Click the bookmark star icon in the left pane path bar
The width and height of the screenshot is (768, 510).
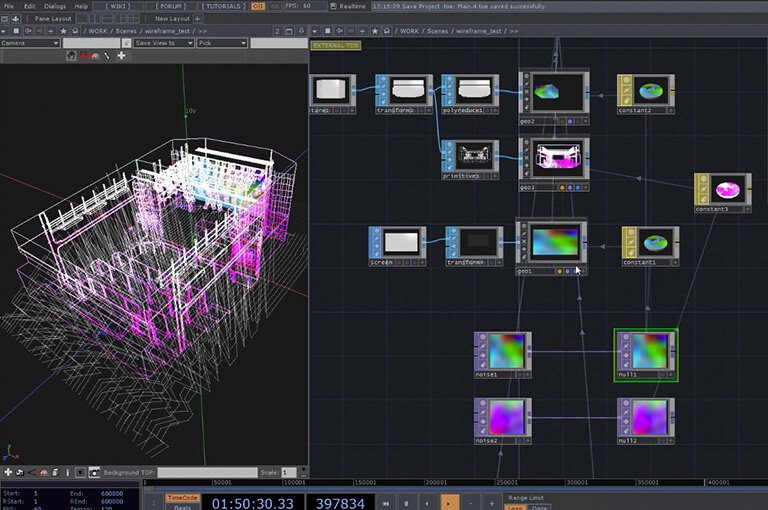point(64,31)
